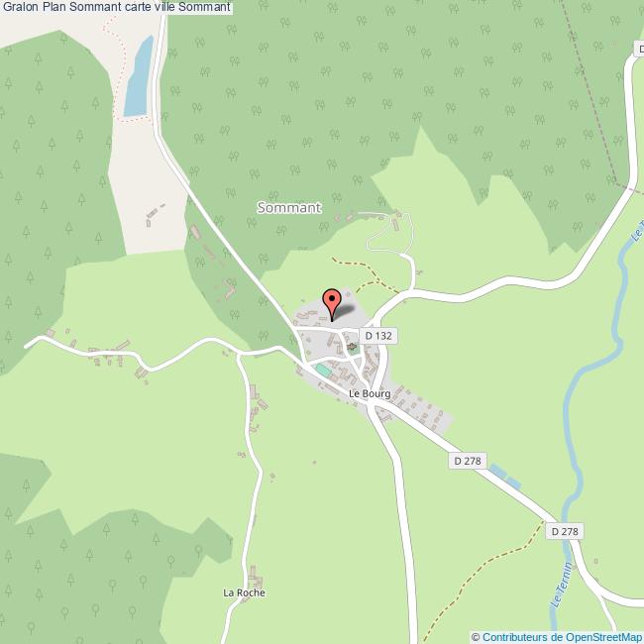The image size is (644, 644).
Task: Click the D 132 road shield
Action: coord(378,336)
